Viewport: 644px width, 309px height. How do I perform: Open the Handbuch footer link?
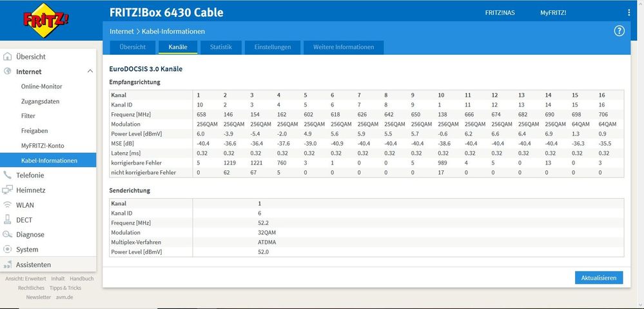82,279
